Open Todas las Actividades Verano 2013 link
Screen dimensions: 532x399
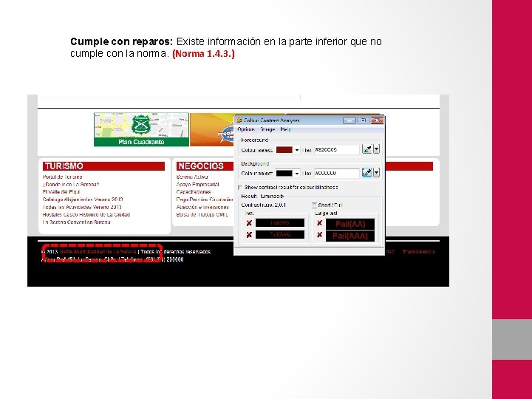tap(82, 207)
